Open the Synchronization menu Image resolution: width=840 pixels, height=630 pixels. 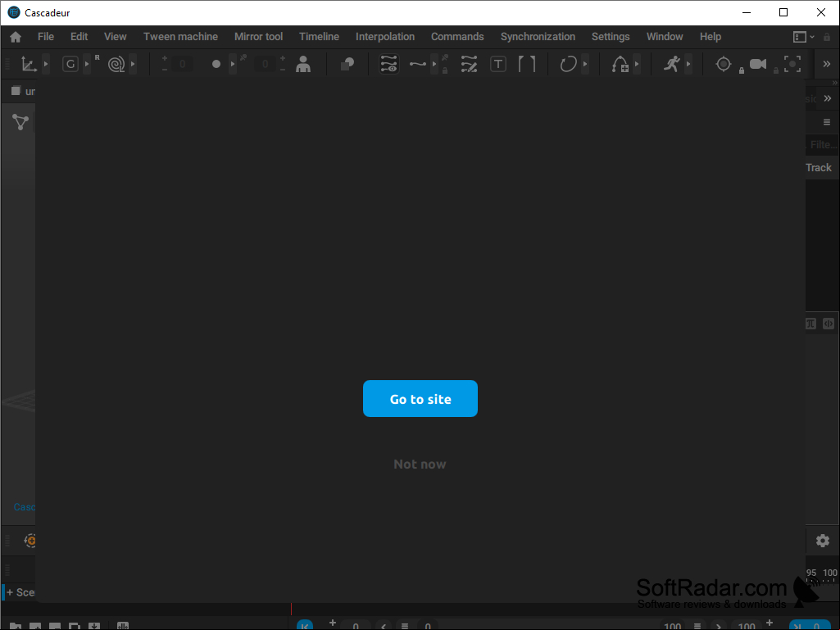click(538, 37)
